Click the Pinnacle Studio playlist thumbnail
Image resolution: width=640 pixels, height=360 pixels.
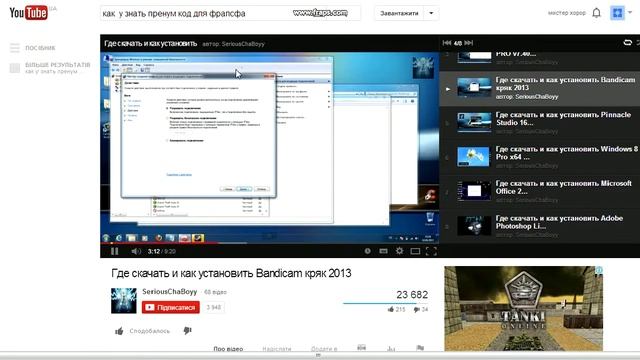(473, 122)
